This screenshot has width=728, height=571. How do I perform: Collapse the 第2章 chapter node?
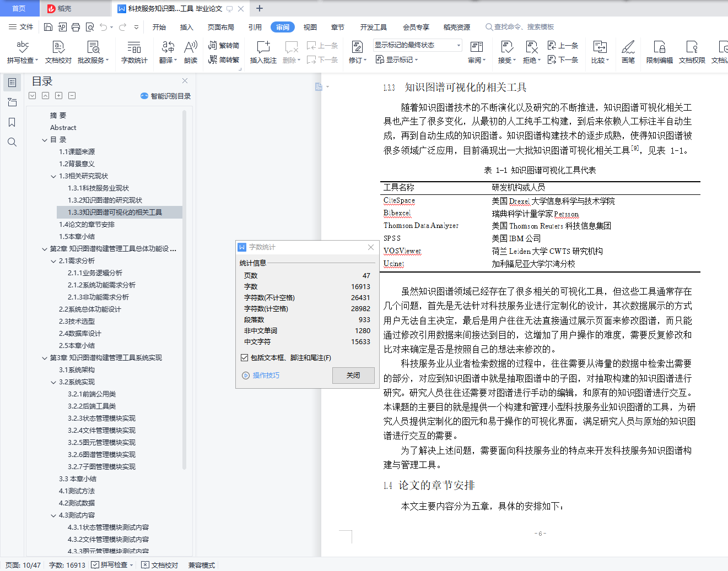point(45,249)
